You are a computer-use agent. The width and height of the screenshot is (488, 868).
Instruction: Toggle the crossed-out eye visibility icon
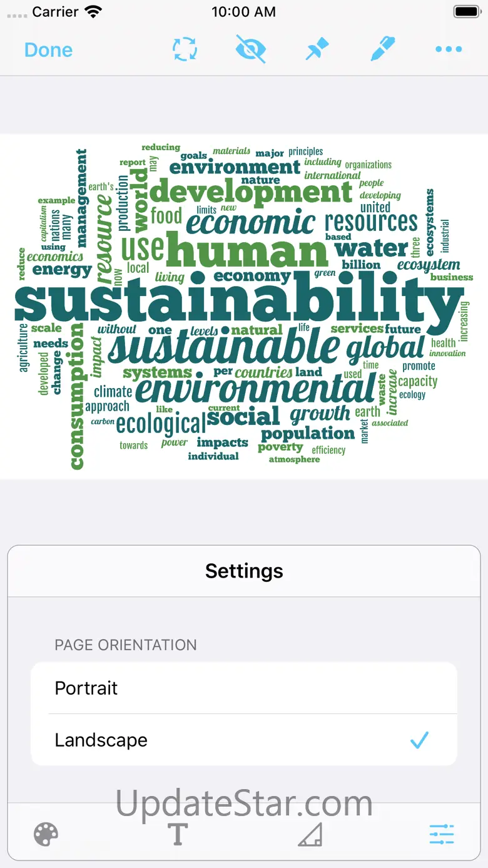point(250,49)
